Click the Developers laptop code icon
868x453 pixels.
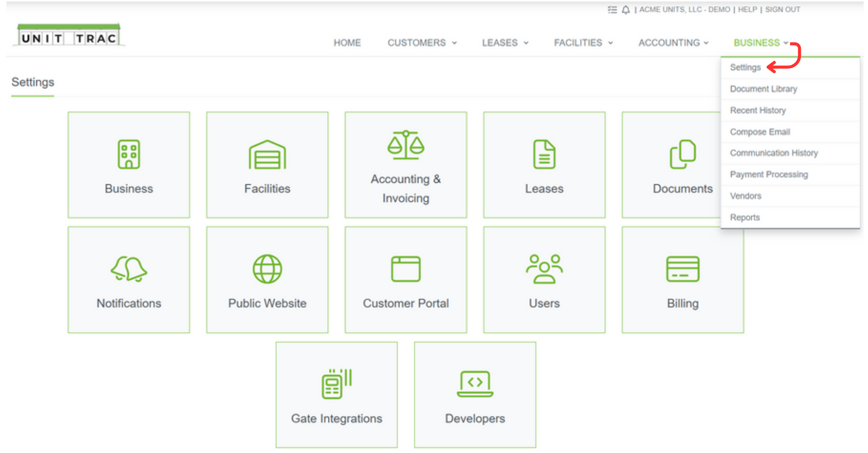click(x=475, y=384)
